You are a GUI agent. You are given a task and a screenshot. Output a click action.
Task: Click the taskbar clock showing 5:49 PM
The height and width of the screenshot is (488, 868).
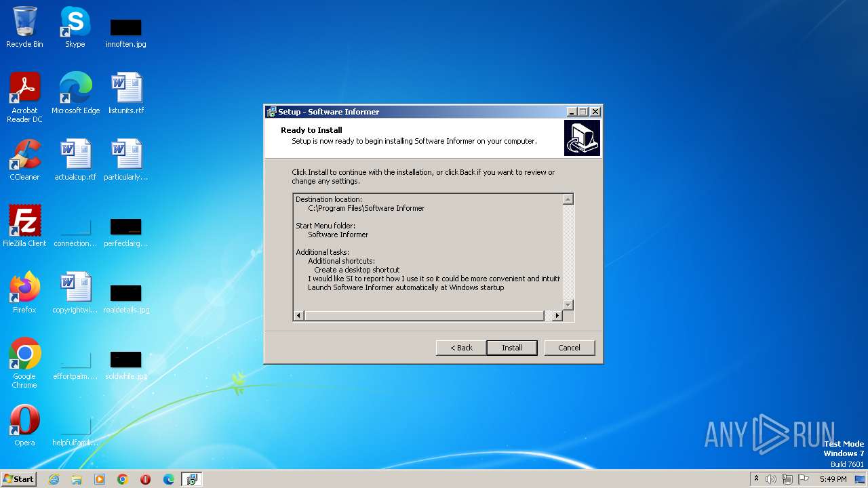833,479
